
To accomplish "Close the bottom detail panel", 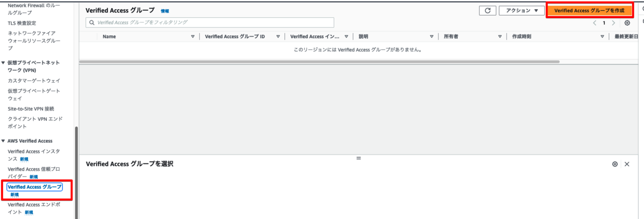I will (627, 164).
